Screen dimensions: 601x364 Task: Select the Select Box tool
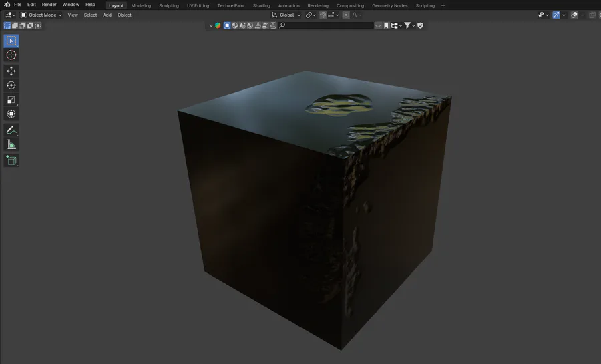pos(11,41)
